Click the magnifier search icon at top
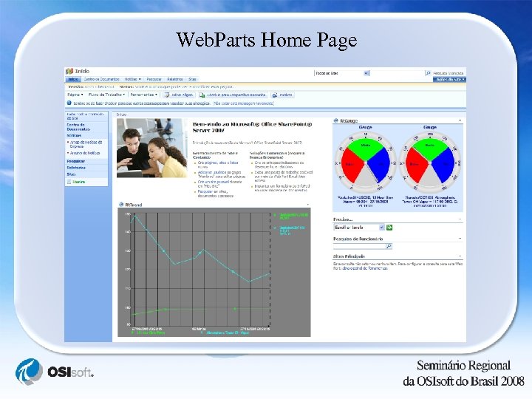 428,73
